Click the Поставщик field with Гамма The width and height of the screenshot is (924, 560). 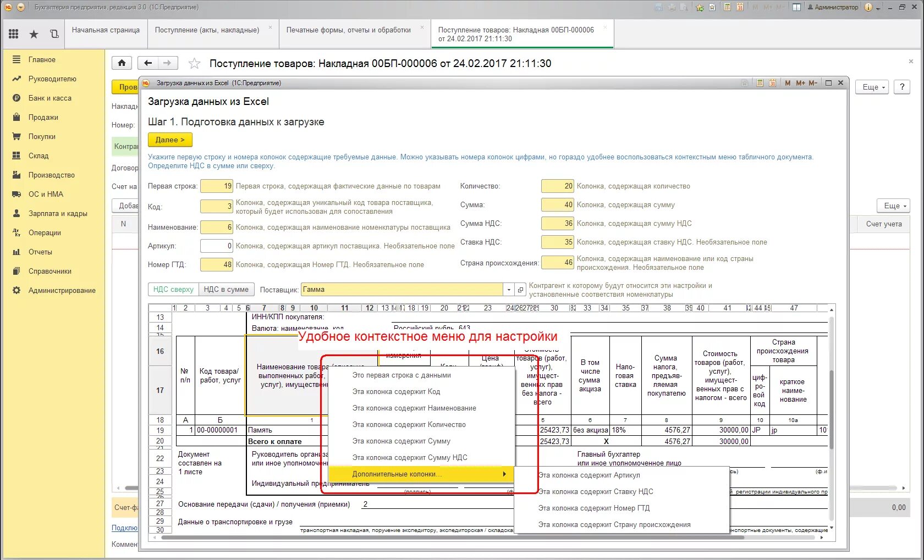402,290
